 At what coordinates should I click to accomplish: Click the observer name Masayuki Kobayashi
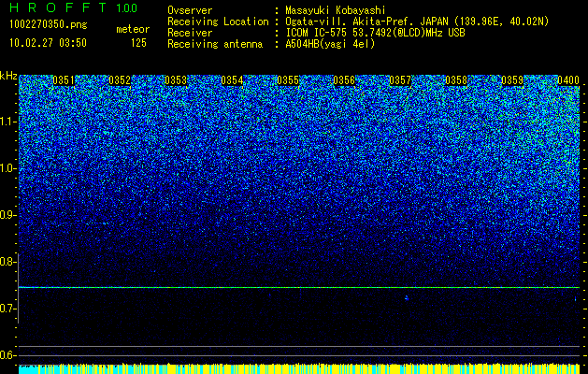coord(336,10)
